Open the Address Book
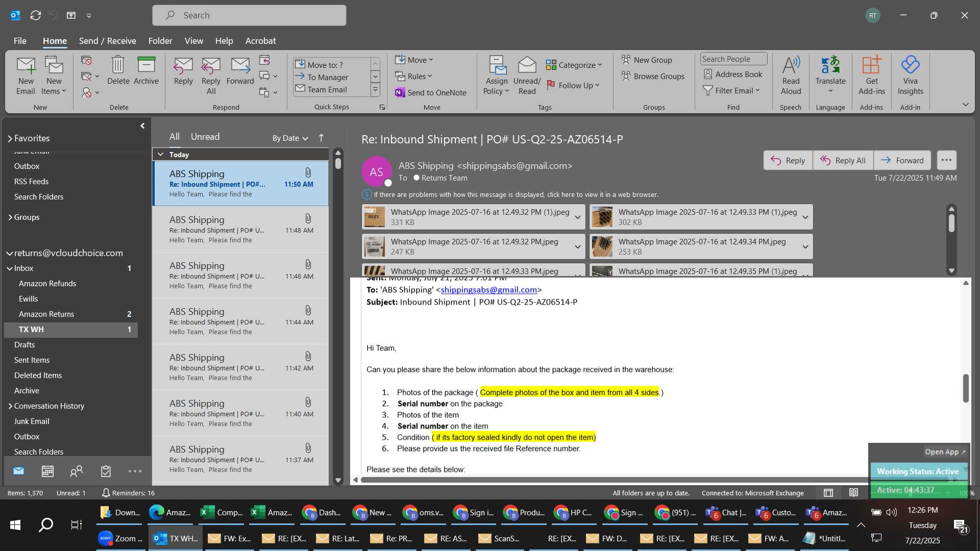The image size is (980, 551). [733, 74]
